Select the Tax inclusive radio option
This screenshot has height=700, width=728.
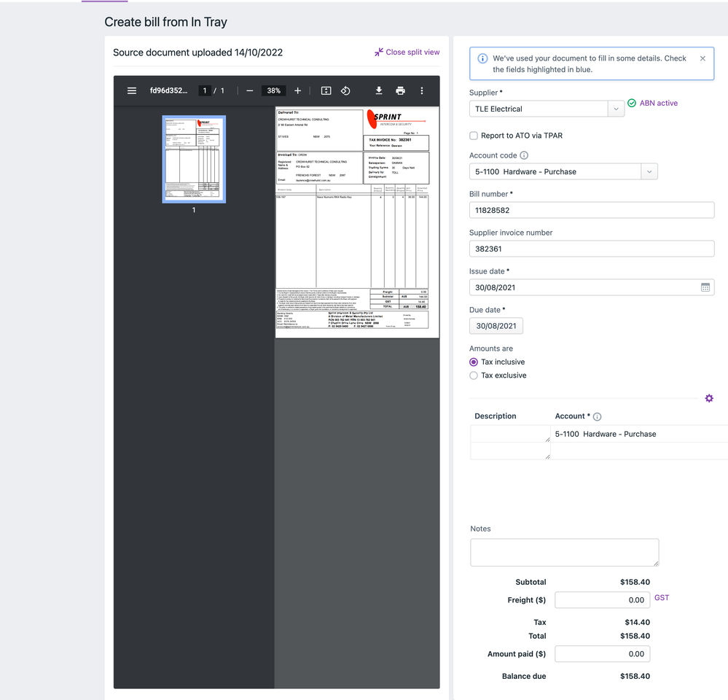tap(474, 362)
